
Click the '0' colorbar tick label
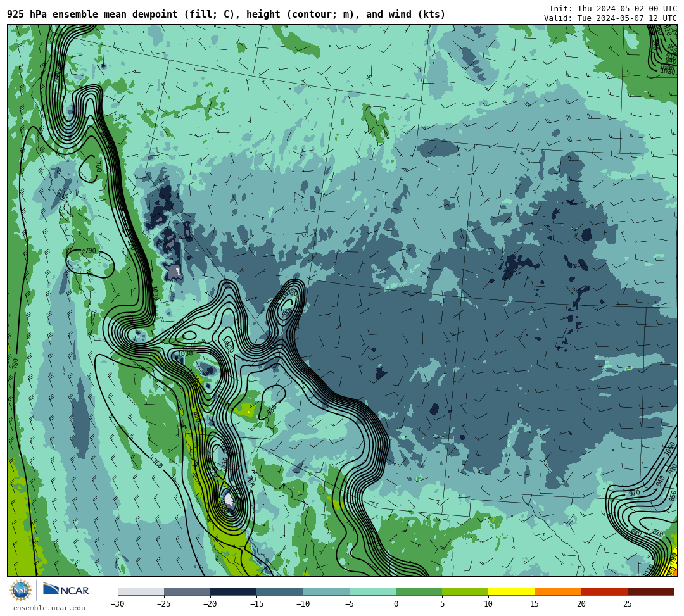(396, 604)
